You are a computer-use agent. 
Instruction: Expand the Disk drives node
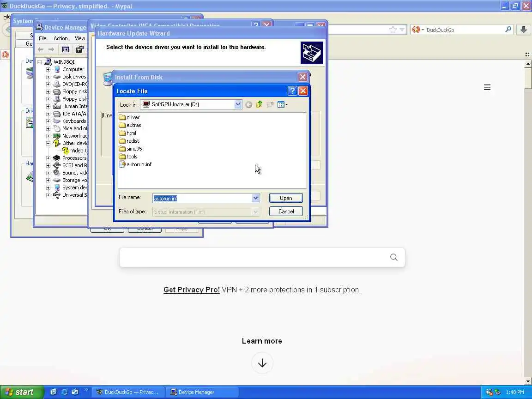point(48,77)
